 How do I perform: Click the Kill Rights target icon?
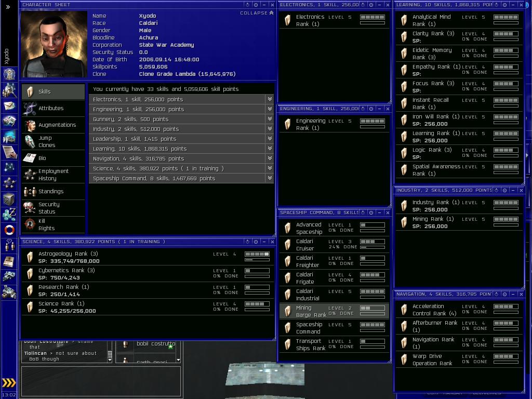pyautogui.click(x=30, y=224)
